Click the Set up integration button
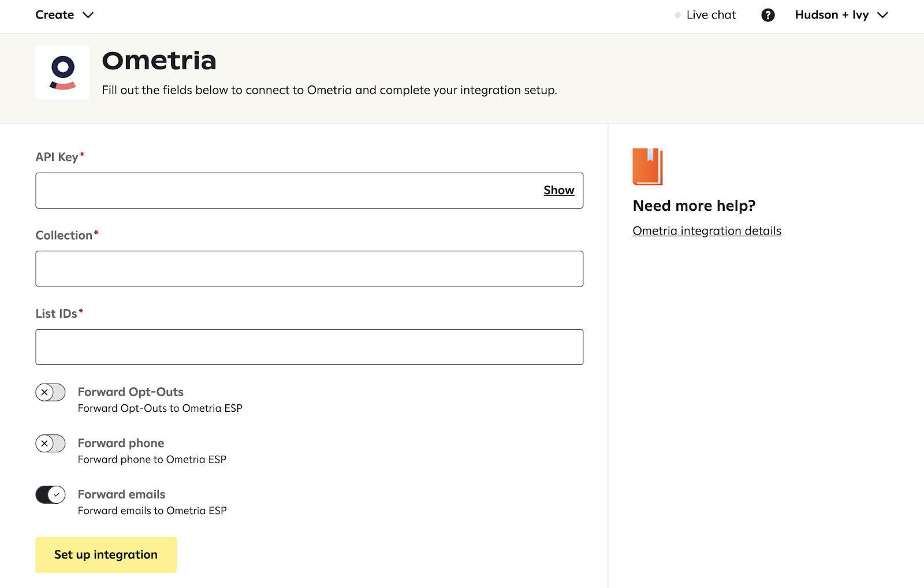 coord(106,554)
